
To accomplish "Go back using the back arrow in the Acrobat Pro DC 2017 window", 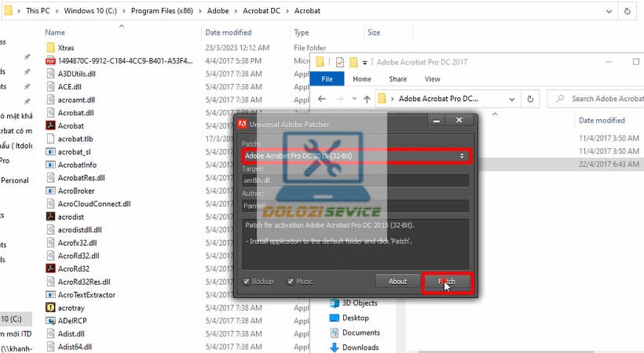I will coord(322,99).
